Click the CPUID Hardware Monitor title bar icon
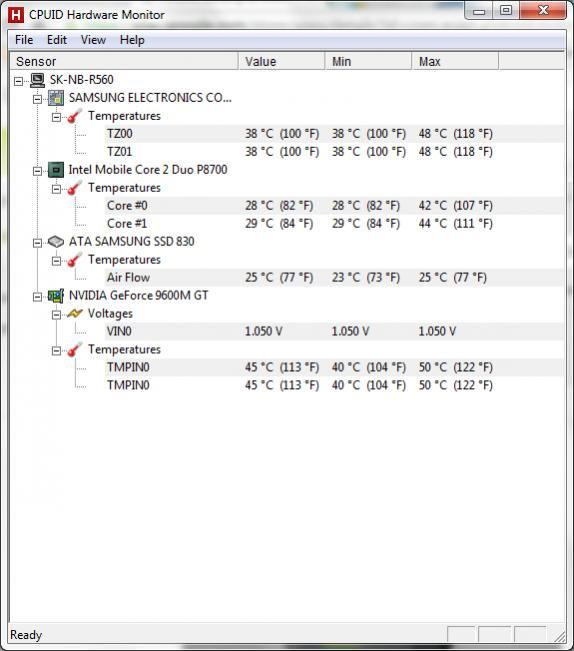The width and height of the screenshot is (574, 651). (x=16, y=15)
